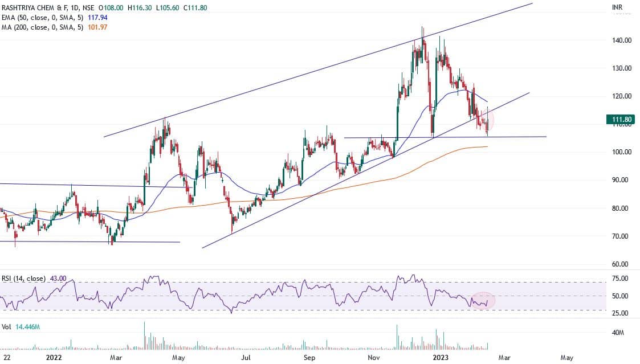This screenshot has height=364, width=640.
Task: Click the 140.00 level on the price axis
Action: 619,40
